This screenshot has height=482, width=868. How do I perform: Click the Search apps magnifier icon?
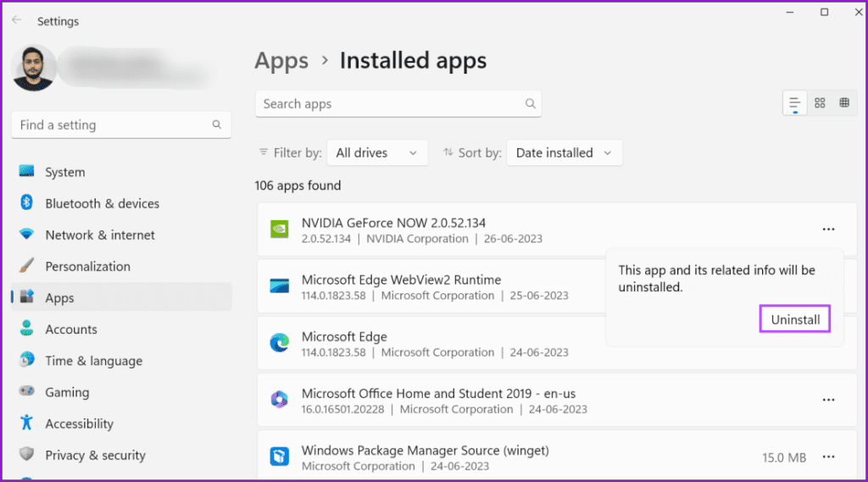[531, 104]
